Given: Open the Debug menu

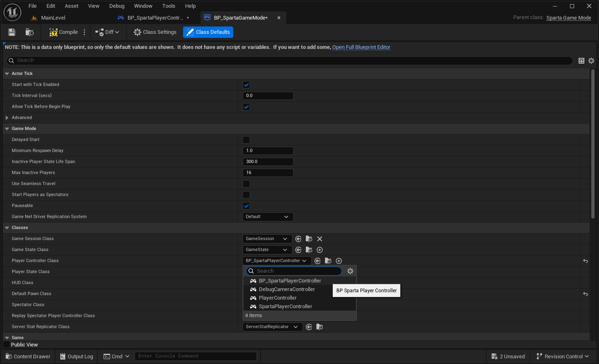Looking at the screenshot, I should tap(117, 6).
